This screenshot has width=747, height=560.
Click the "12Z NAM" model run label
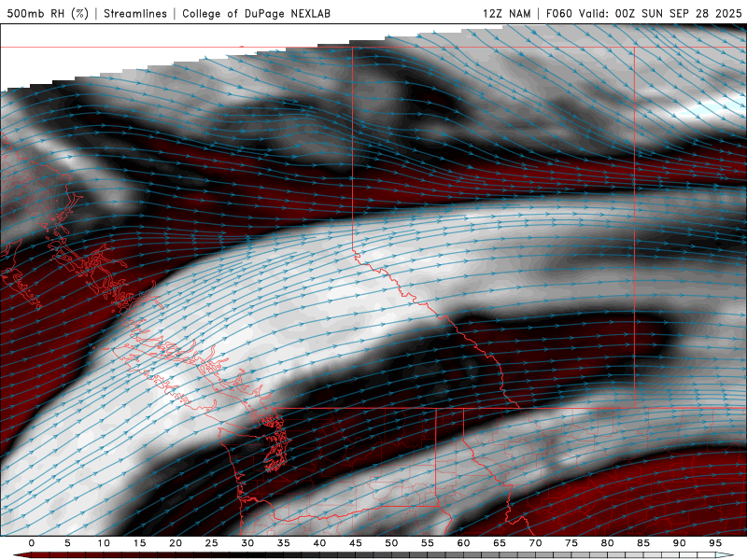click(x=506, y=13)
